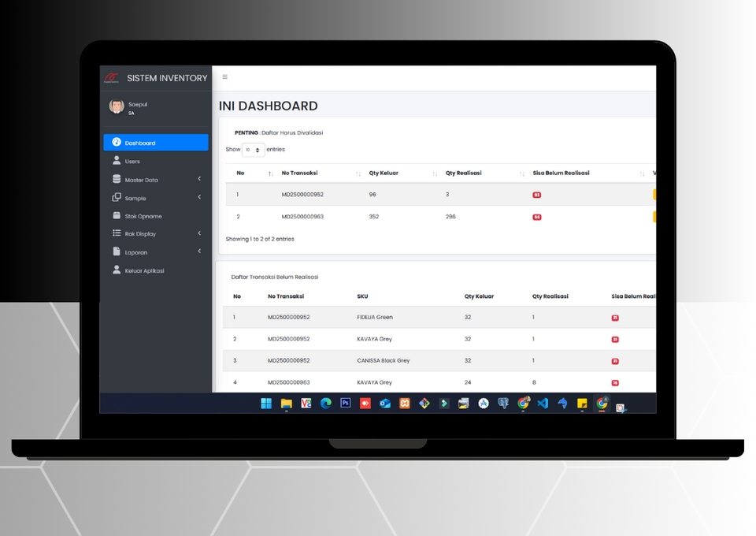
Task: Click Keluar Aplikasi to log out
Action: [x=144, y=270]
